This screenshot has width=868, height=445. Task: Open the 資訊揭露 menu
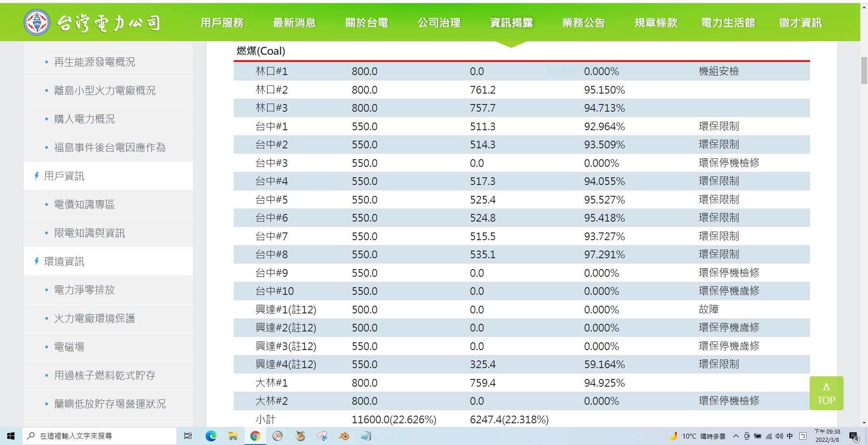pyautogui.click(x=511, y=23)
